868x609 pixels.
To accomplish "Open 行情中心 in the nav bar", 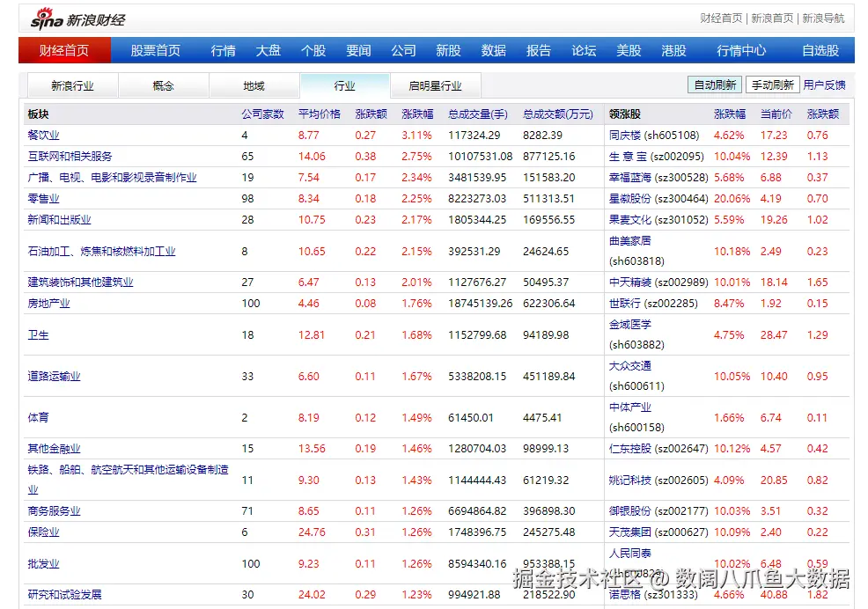I will pos(741,50).
